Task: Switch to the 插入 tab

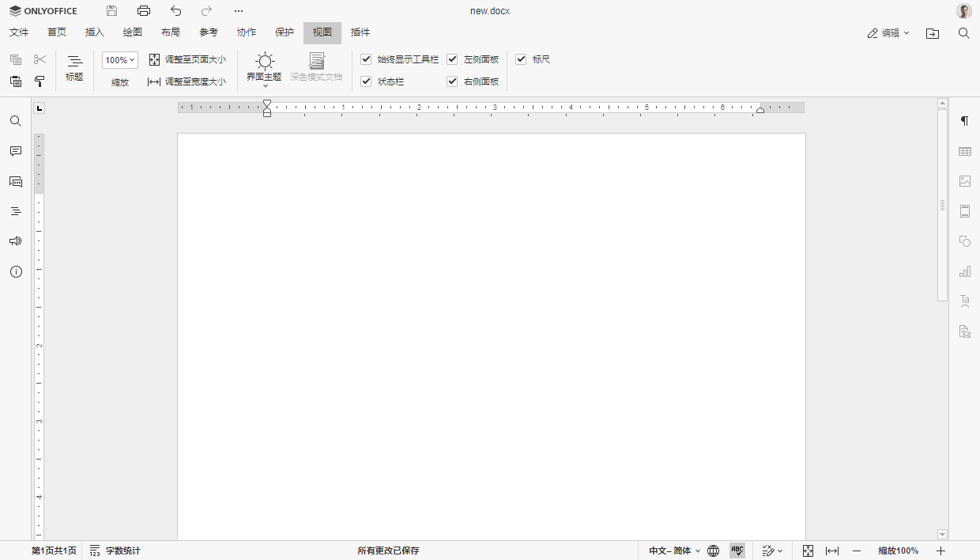Action: point(95,32)
